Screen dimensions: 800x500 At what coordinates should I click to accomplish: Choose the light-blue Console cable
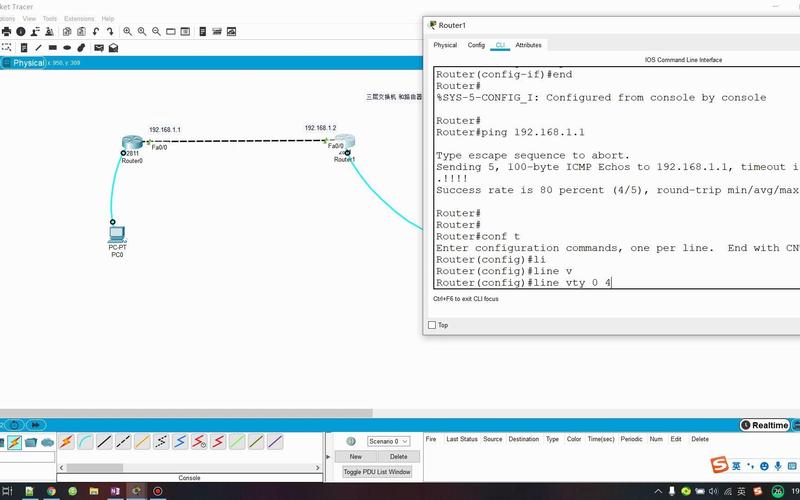85,441
